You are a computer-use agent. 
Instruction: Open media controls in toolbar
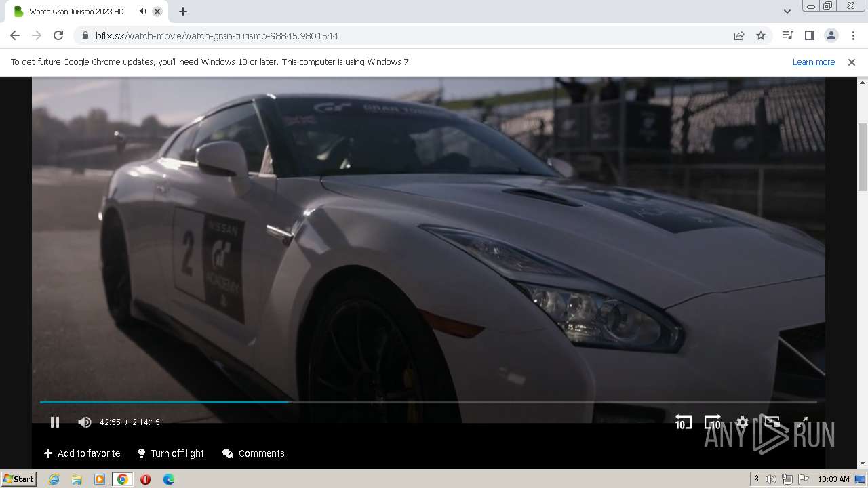pyautogui.click(x=787, y=35)
